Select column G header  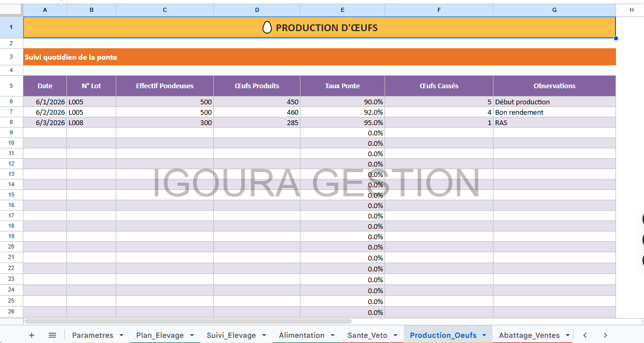[x=555, y=10]
